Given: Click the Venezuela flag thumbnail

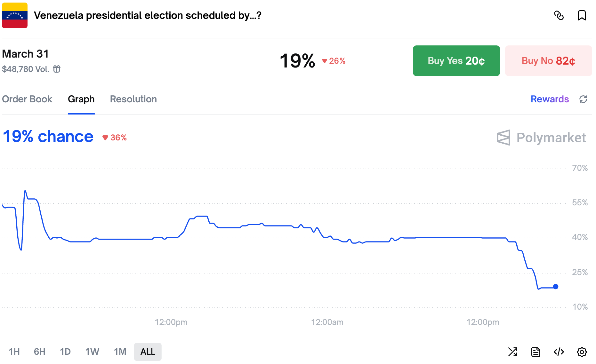Looking at the screenshot, I should point(15,15).
